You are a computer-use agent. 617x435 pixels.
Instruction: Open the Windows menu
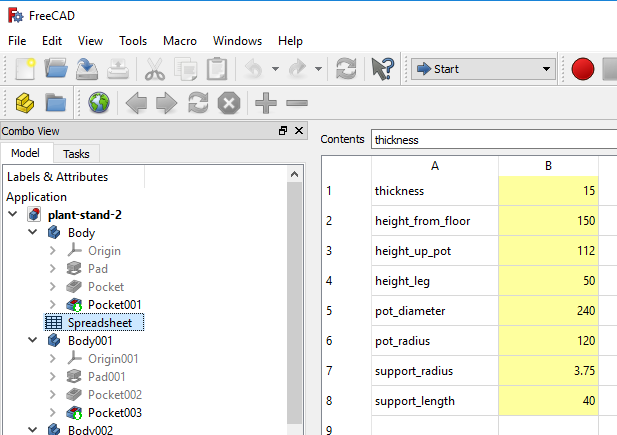pyautogui.click(x=237, y=41)
